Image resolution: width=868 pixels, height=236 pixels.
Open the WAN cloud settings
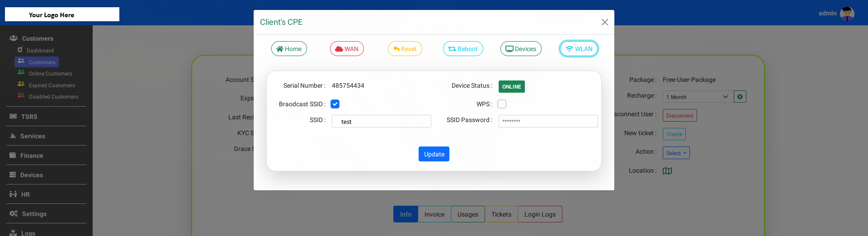(347, 49)
